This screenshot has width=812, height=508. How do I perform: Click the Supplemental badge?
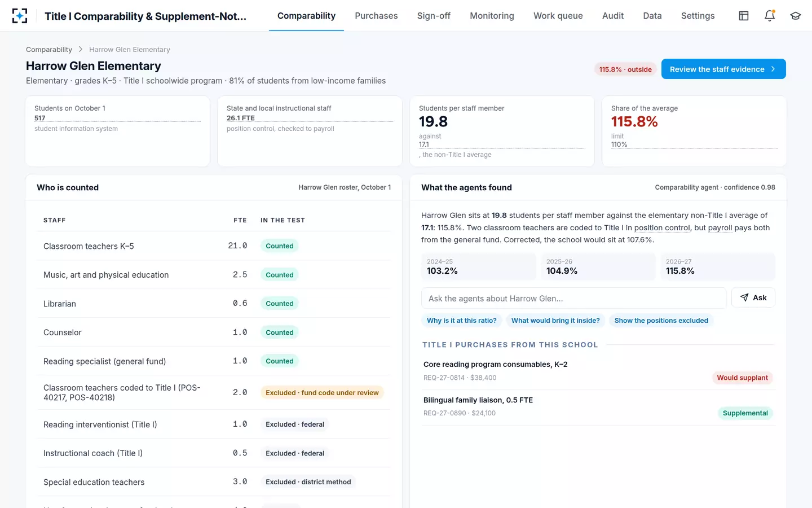click(745, 413)
